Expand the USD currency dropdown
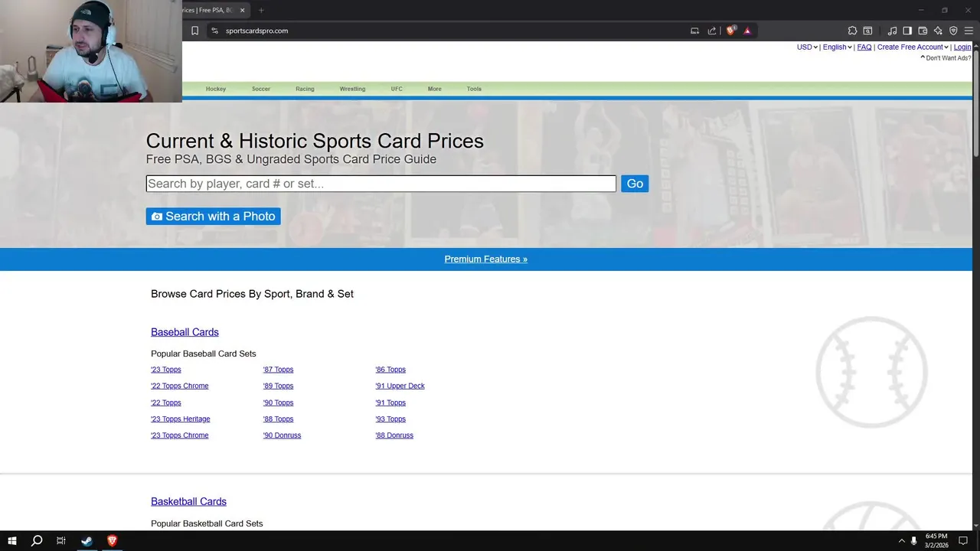The height and width of the screenshot is (551, 980). coord(807,47)
